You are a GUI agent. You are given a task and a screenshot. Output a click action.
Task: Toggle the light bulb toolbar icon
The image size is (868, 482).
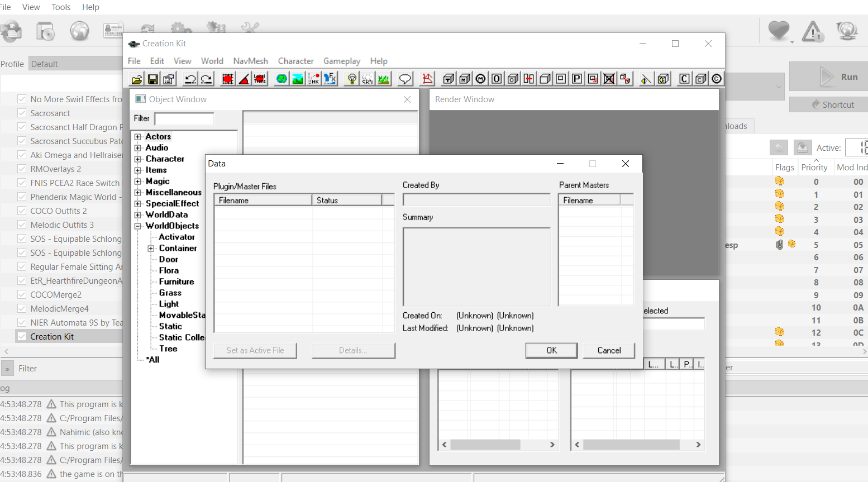click(352, 79)
